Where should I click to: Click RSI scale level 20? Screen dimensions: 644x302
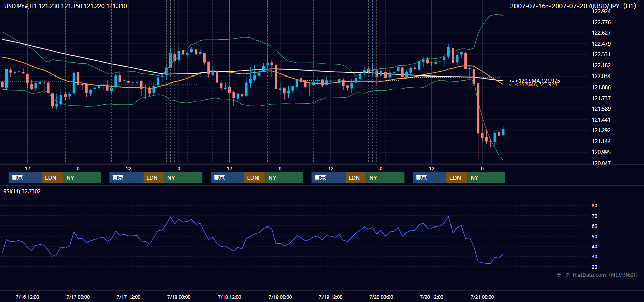(x=594, y=267)
